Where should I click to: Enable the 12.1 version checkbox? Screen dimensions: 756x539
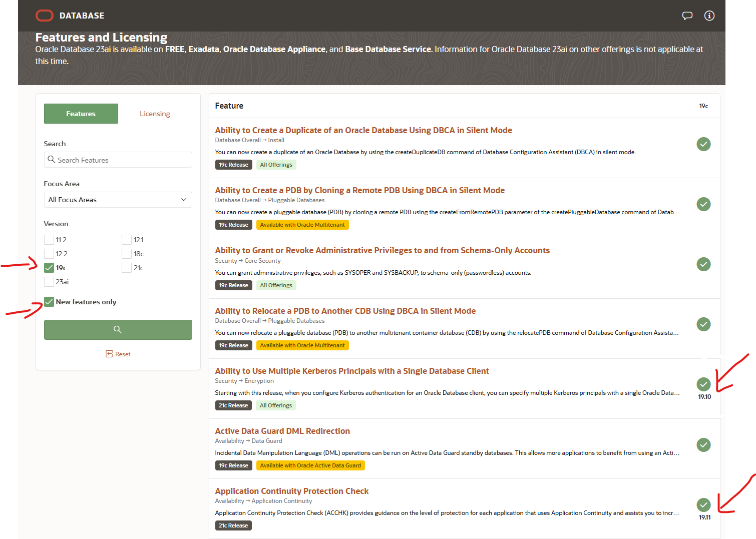[x=127, y=240]
